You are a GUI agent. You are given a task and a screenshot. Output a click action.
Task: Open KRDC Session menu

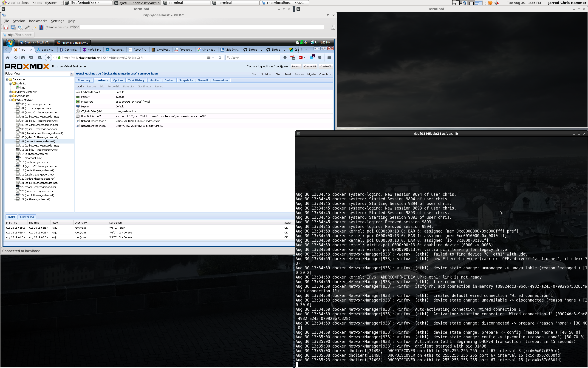click(x=19, y=21)
